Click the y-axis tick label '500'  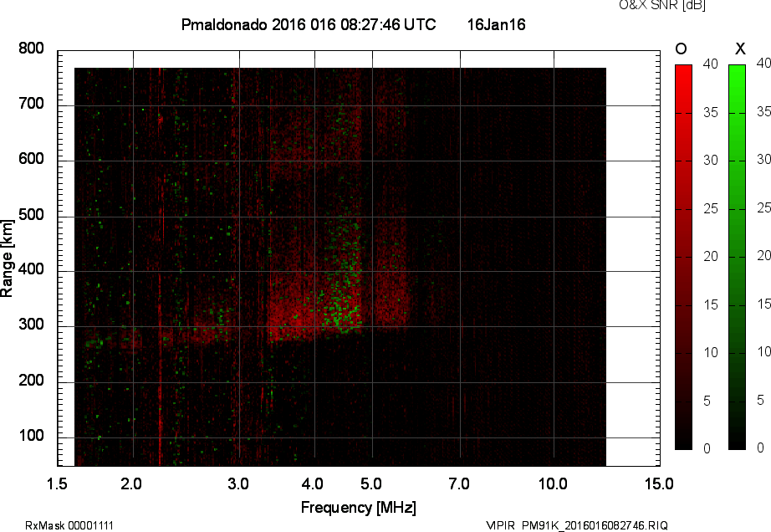click(x=31, y=215)
